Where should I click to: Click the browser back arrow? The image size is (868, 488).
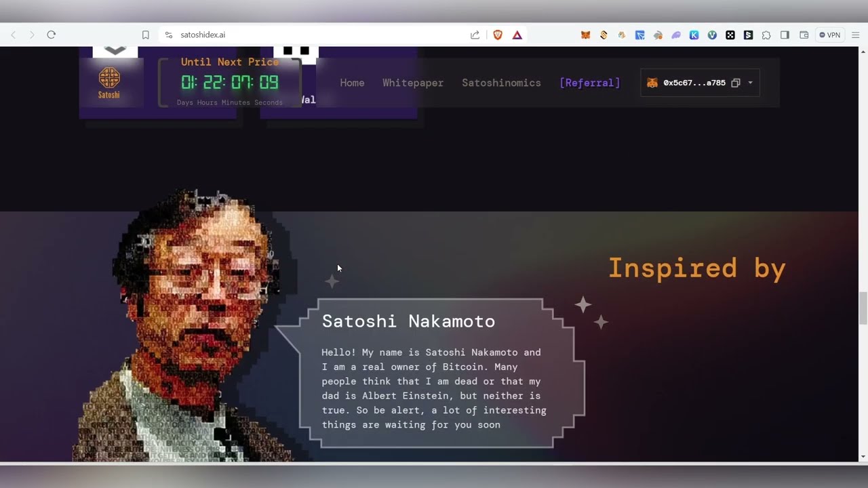point(13,35)
